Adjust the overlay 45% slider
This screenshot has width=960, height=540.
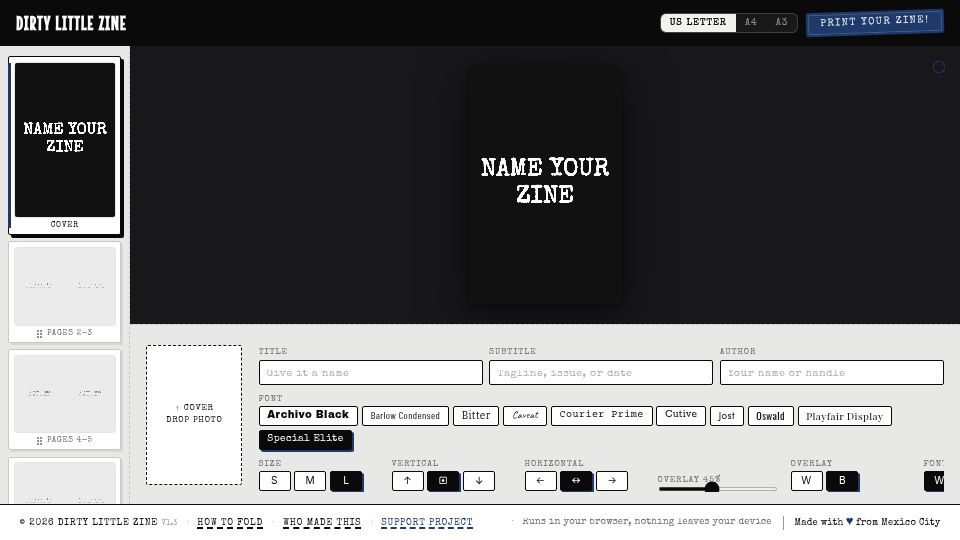pyautogui.click(x=718, y=488)
